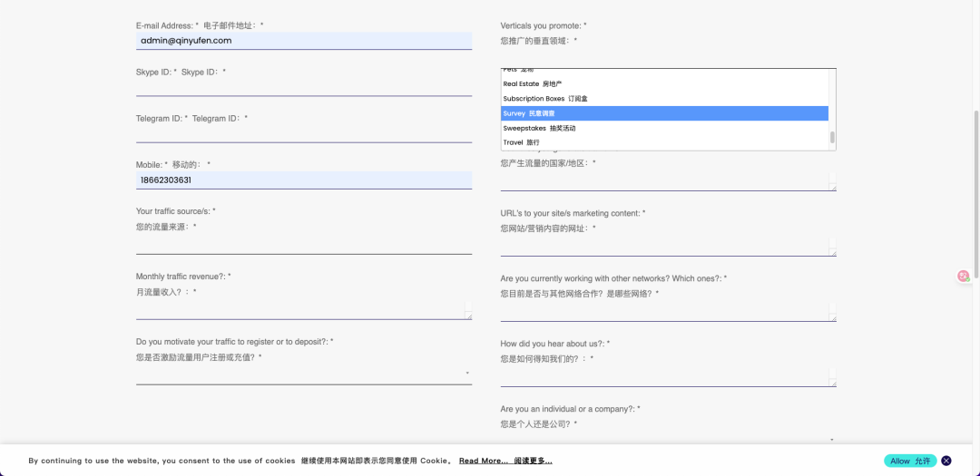Click the resize handle of 'How did you hear' box
Viewport: 980px width, 476px height.
click(x=832, y=382)
